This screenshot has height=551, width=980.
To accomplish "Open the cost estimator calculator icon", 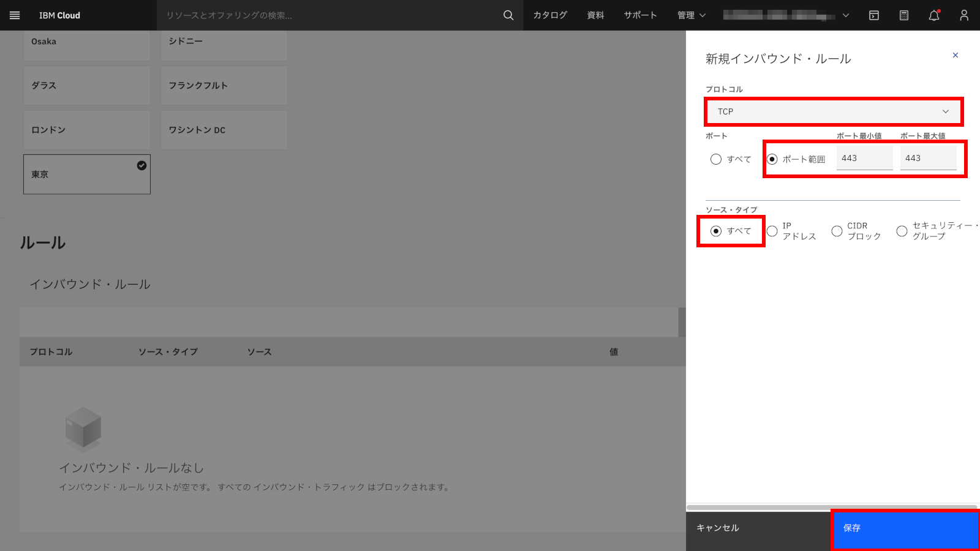I will pyautogui.click(x=903, y=15).
